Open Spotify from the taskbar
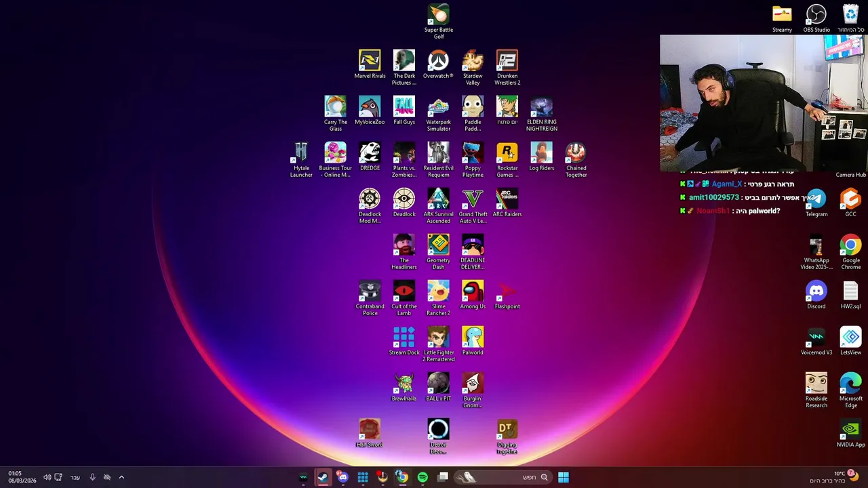This screenshot has height=488, width=868. [422, 477]
